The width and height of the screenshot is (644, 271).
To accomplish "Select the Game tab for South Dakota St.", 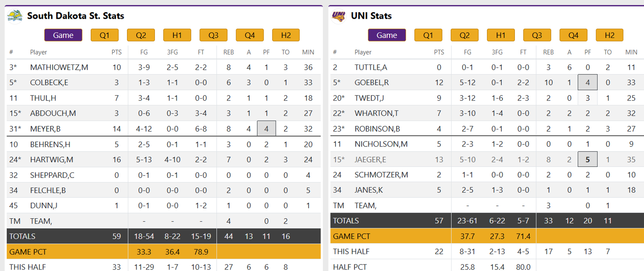I will point(63,35).
